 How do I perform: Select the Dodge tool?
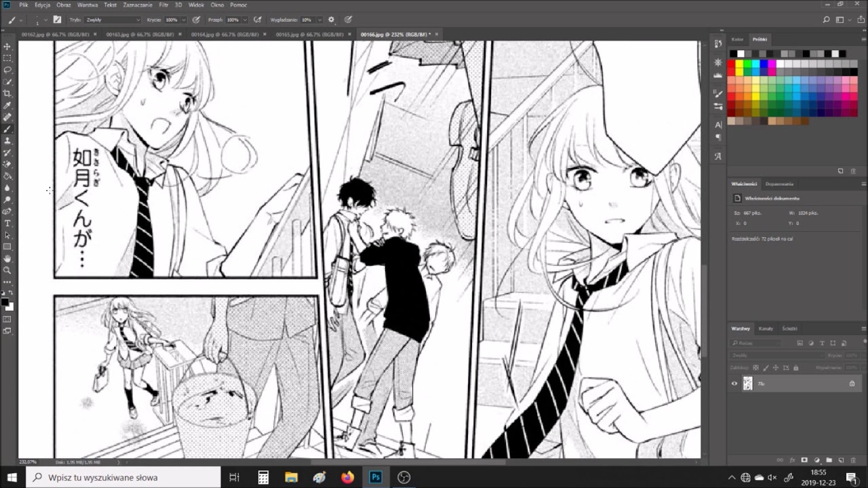7,199
